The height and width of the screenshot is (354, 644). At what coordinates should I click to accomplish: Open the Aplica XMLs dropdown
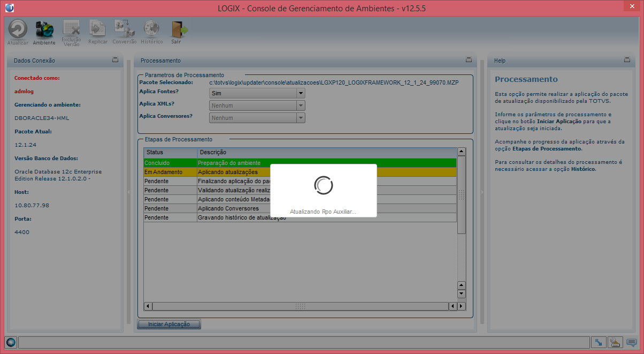[x=257, y=106]
